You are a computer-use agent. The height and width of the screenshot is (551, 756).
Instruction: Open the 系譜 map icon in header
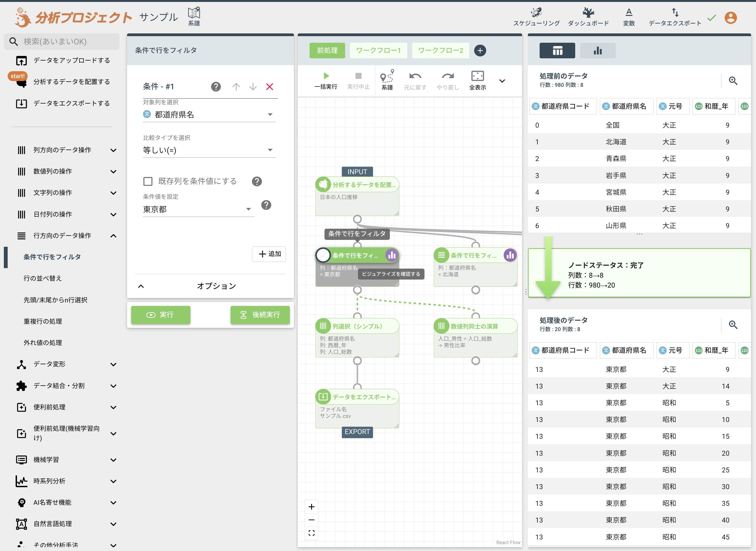pos(194,17)
